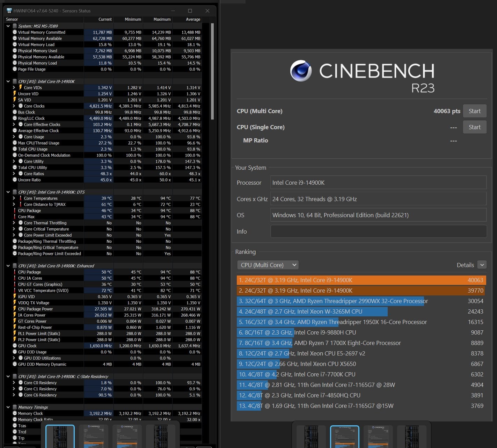
Task: Select the Intel Core i7-7700K ranking row
Action: [361, 374]
